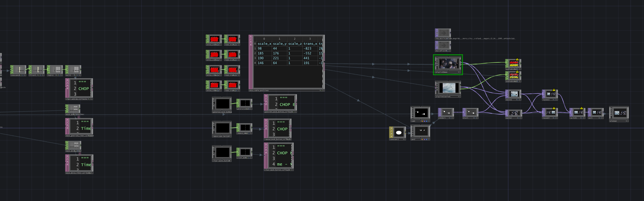
Task: Select the moviefilein1 node
Action: coord(443,45)
